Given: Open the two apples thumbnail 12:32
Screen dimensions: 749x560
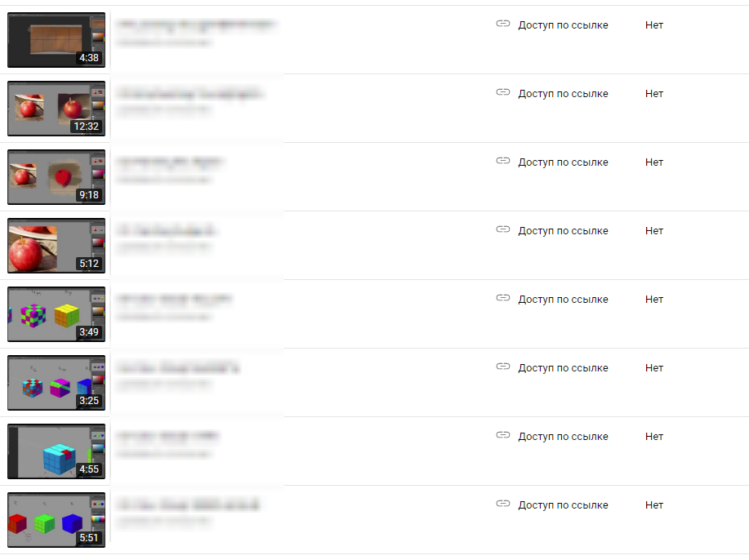Looking at the screenshot, I should [x=56, y=109].
